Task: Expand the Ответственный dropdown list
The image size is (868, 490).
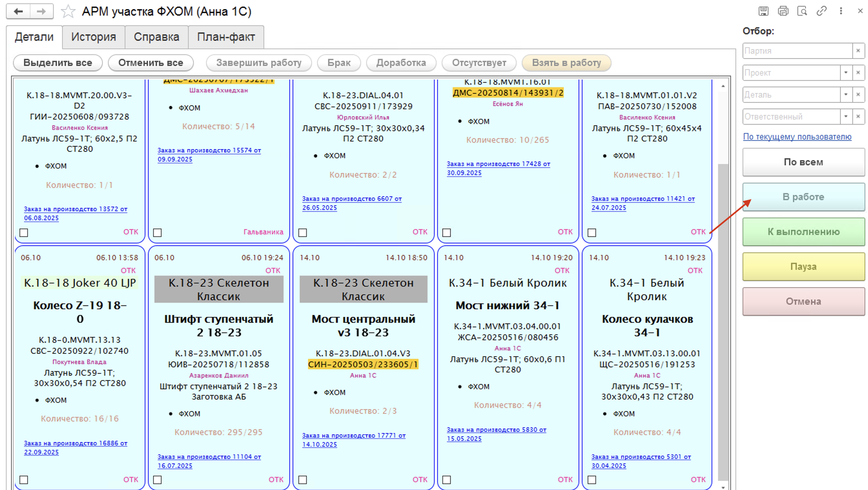Action: (x=846, y=117)
